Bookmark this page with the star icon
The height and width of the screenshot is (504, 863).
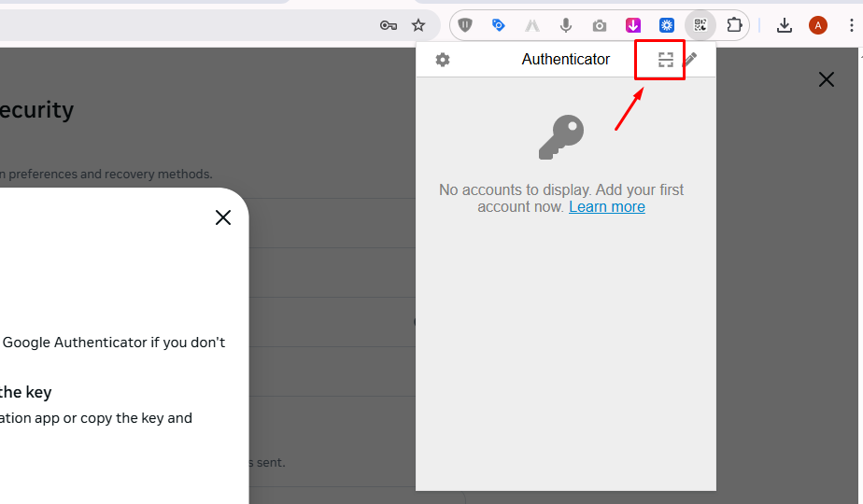[x=418, y=25]
